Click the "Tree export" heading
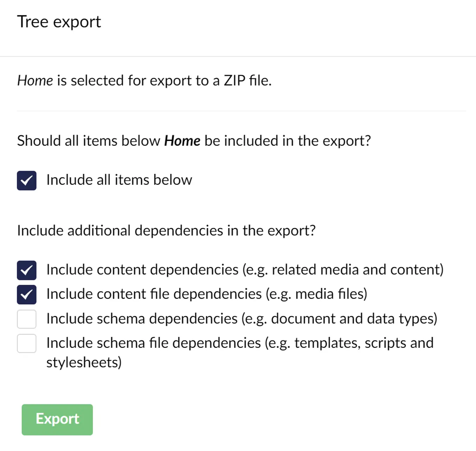Screen dimensions: 476x451 pos(59,22)
